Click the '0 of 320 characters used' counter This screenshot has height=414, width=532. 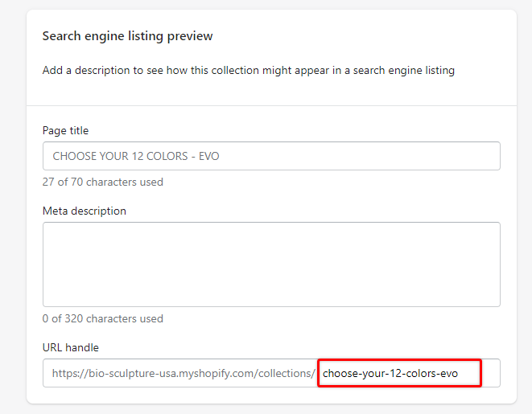(102, 318)
